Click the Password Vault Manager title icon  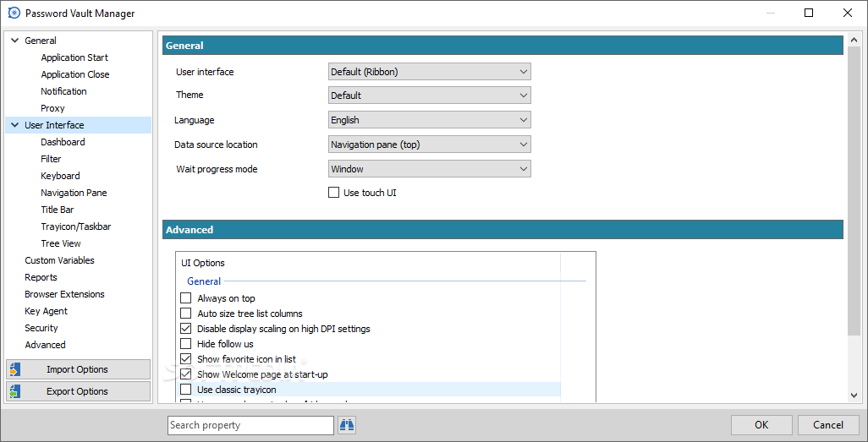(14, 14)
